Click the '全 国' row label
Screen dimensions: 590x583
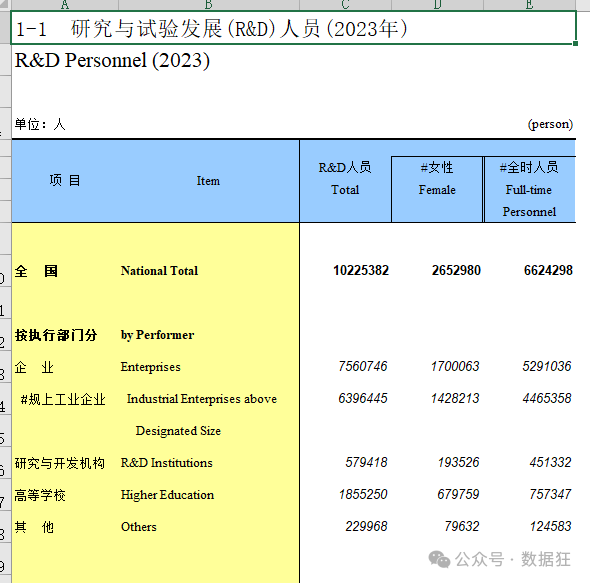(36, 271)
